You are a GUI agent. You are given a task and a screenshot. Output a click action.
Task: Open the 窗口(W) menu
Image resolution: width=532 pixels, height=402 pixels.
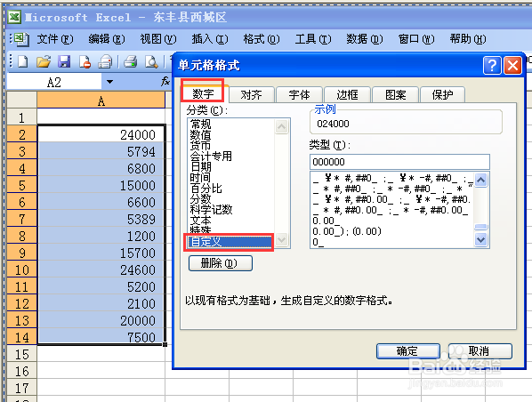[x=416, y=39]
